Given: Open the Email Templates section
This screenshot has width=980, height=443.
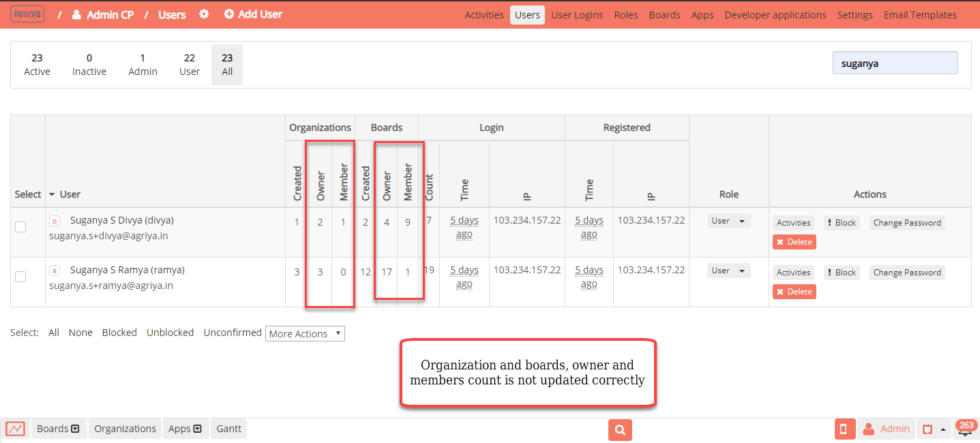Looking at the screenshot, I should 919,14.
